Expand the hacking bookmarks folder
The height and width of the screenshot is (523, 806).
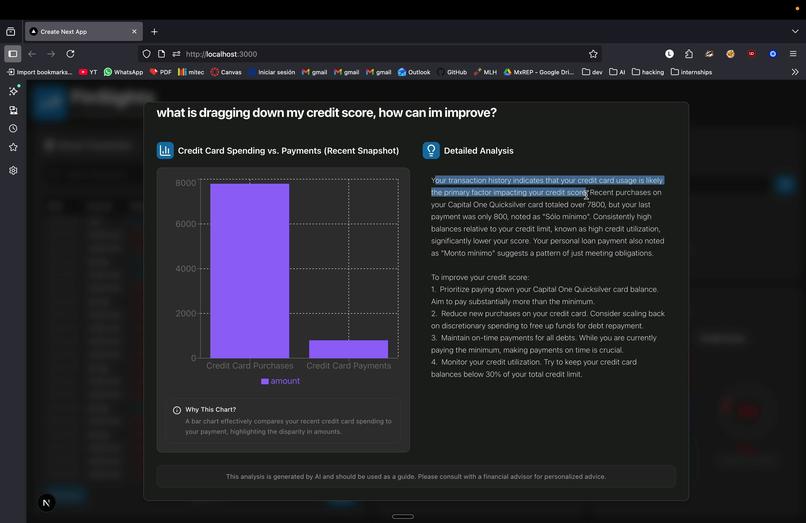[648, 73]
